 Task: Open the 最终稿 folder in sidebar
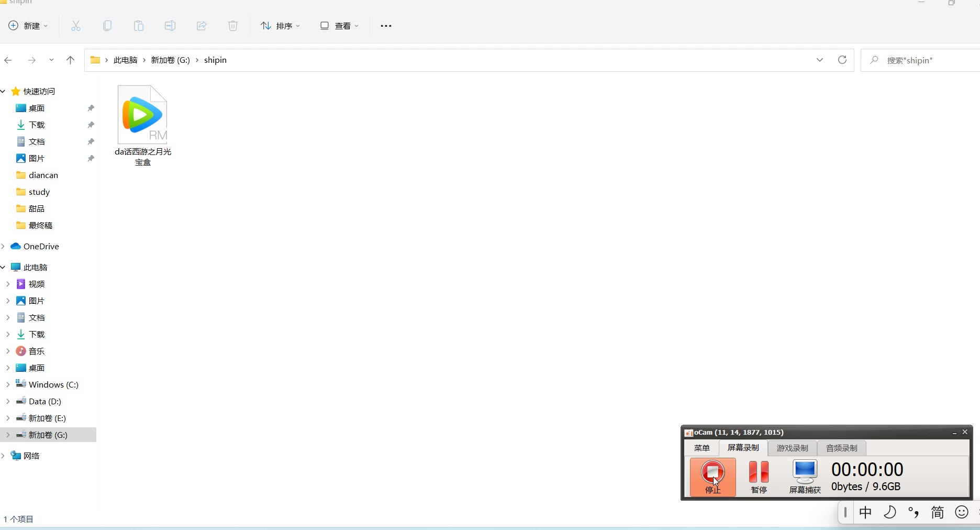(41, 225)
